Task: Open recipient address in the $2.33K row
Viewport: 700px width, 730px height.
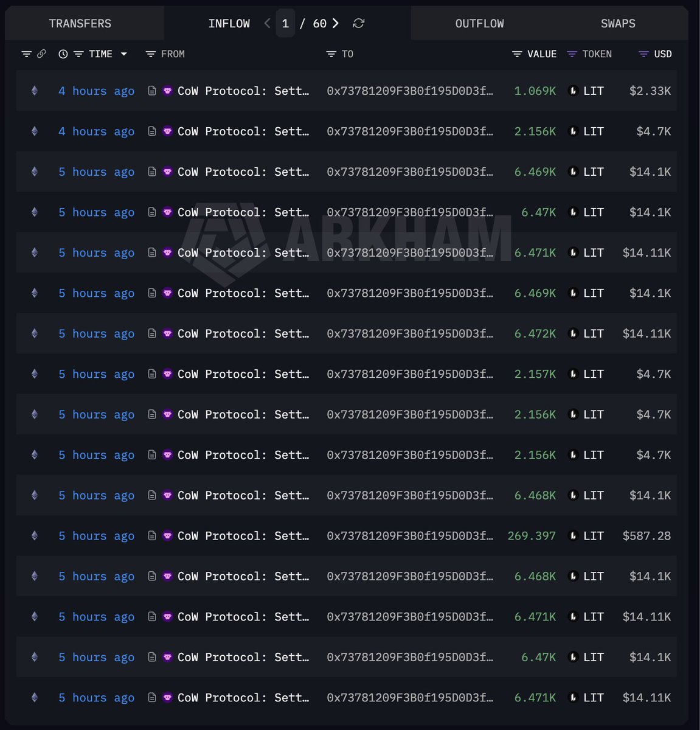Action: (x=410, y=91)
